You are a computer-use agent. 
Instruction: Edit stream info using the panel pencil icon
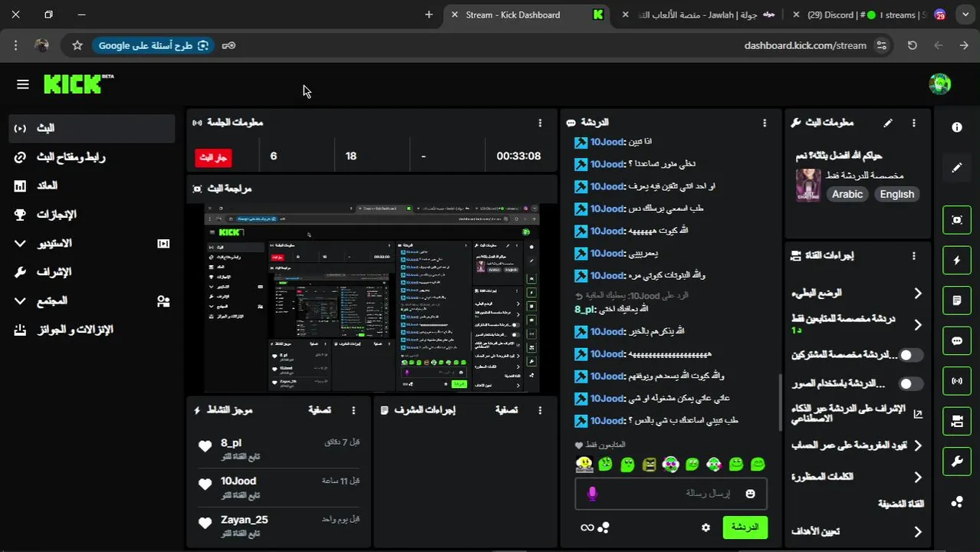[888, 123]
